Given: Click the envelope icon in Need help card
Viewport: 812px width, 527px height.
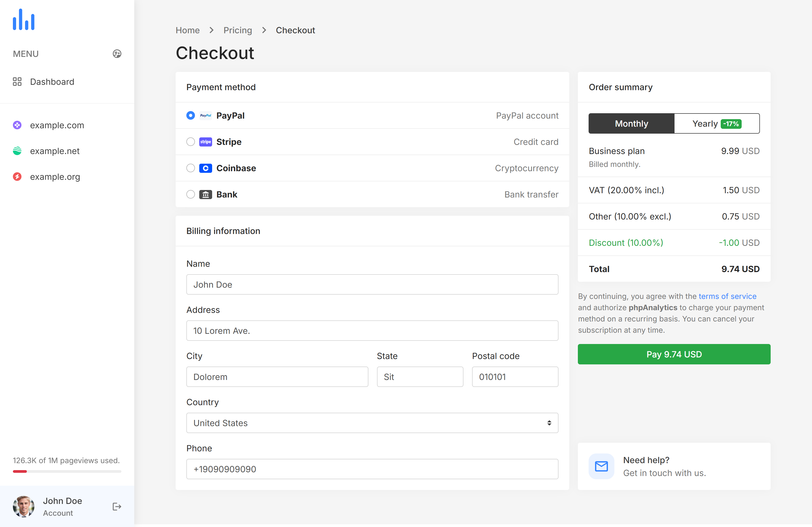Looking at the screenshot, I should [601, 466].
